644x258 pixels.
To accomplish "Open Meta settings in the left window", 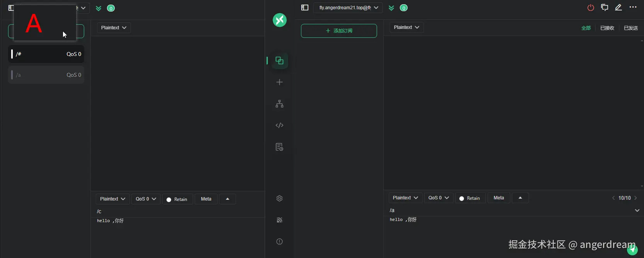I will [206, 199].
